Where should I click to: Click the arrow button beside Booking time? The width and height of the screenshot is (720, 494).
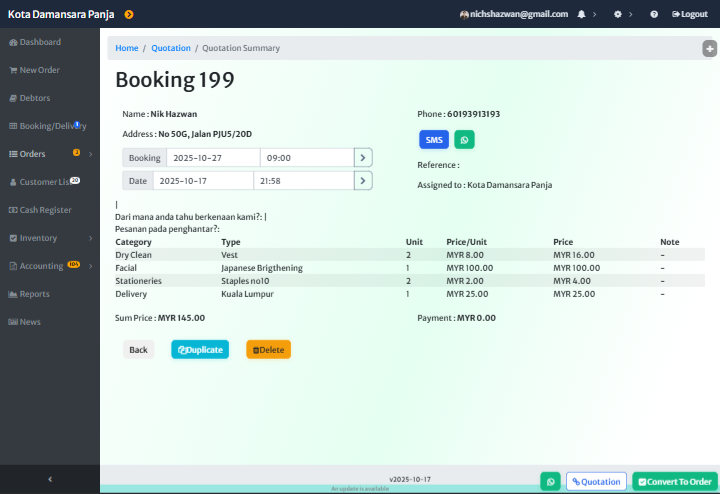pos(363,157)
